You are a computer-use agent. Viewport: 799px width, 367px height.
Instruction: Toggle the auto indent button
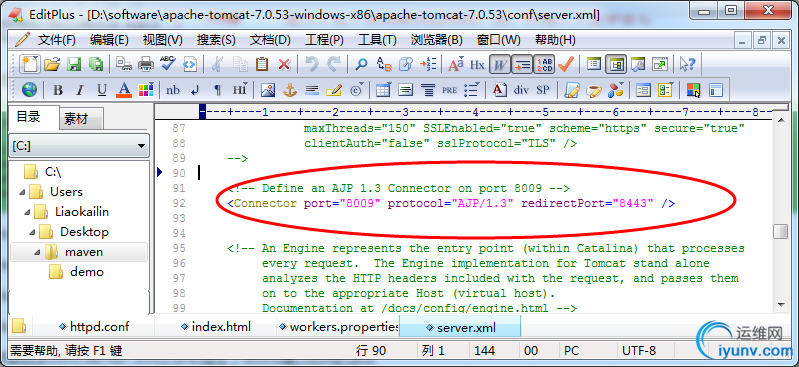click(x=522, y=64)
